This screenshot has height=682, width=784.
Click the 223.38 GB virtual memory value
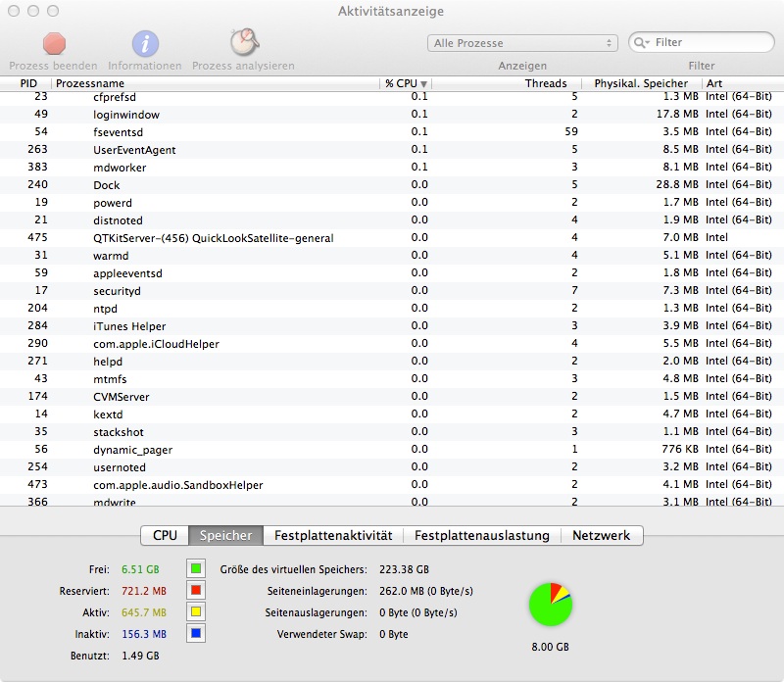click(x=404, y=569)
